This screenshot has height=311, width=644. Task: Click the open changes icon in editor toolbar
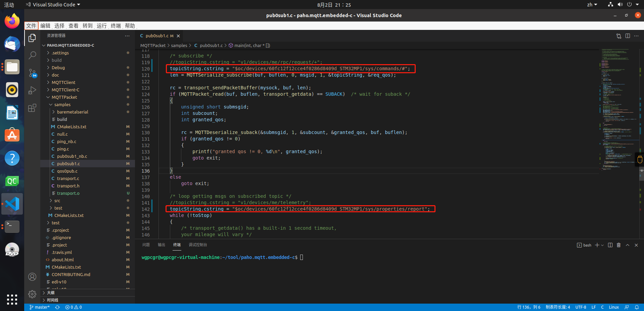619,36
